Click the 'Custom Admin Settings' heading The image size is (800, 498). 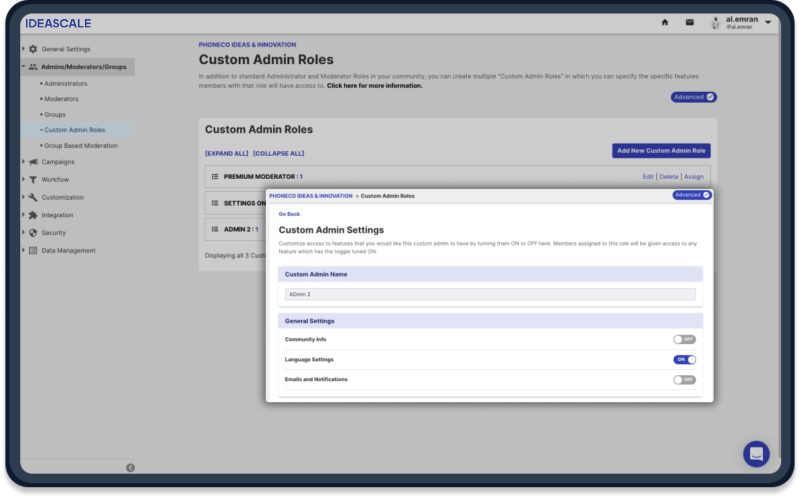click(x=331, y=230)
